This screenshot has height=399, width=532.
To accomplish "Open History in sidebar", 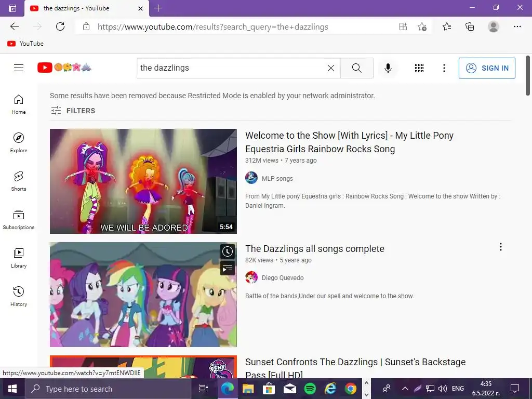I will point(19,297).
